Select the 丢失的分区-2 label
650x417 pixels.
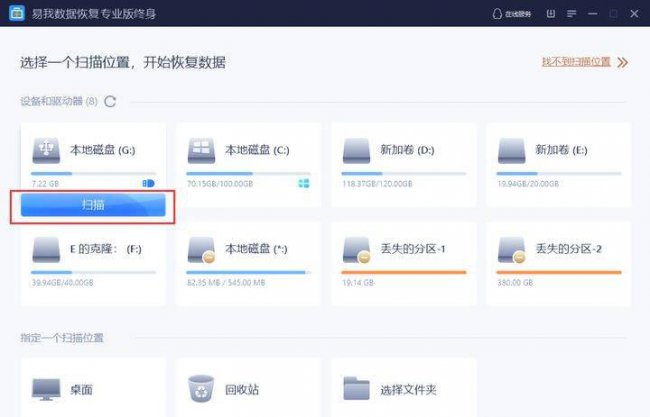tap(569, 249)
